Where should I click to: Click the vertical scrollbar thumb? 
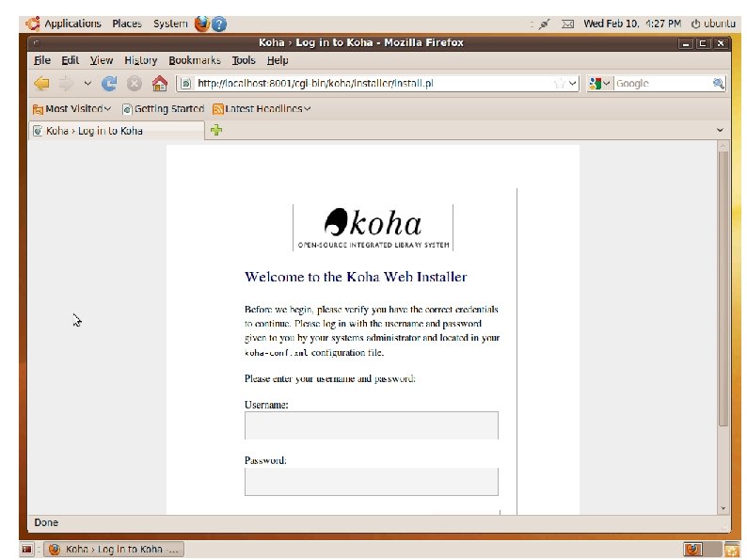coord(723,288)
